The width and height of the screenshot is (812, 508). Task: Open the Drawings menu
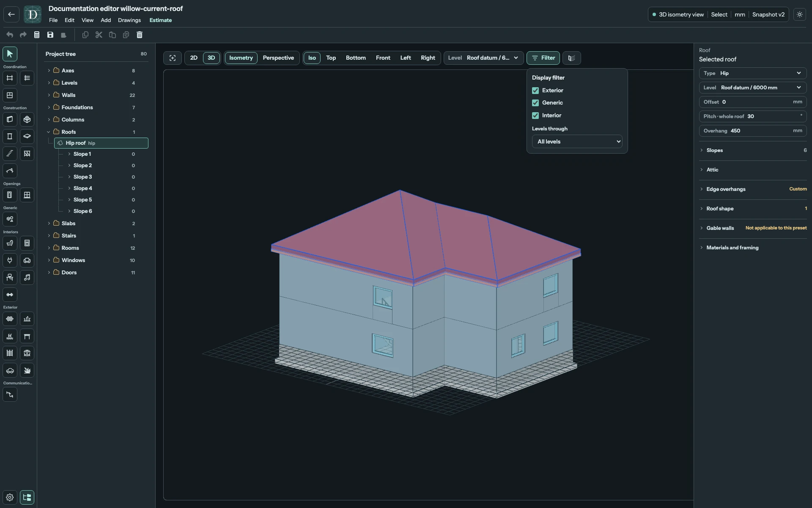pos(129,20)
